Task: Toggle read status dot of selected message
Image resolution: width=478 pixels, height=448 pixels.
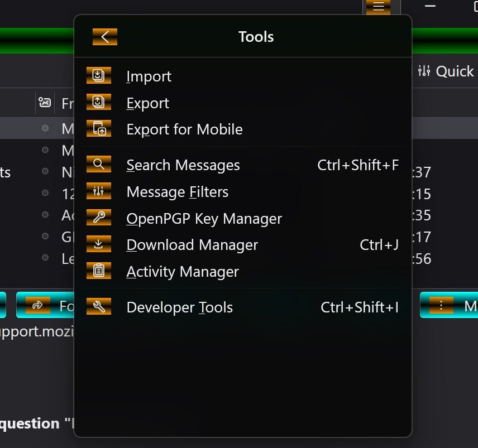Action: [45, 128]
